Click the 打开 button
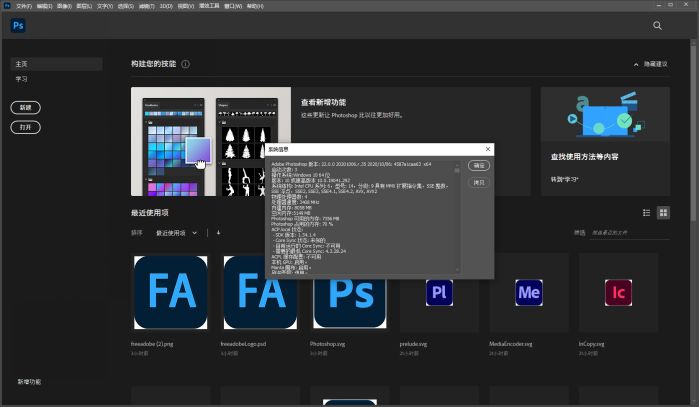The height and width of the screenshot is (407, 699). click(x=25, y=127)
